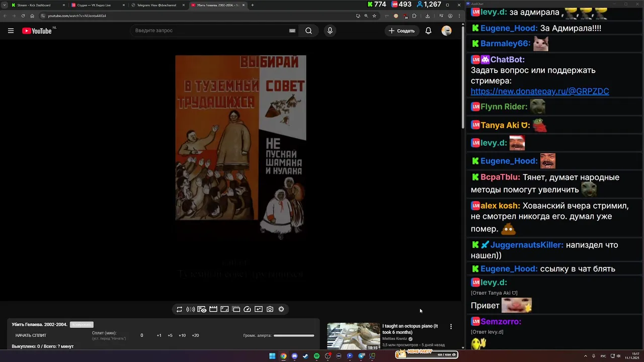Open Spotify from the taskbar

point(316,356)
